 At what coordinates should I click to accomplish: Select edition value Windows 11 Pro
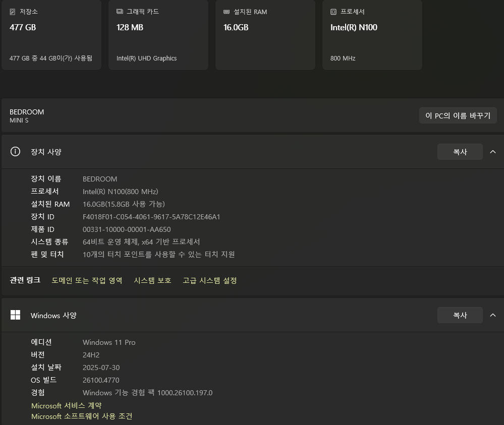click(109, 342)
